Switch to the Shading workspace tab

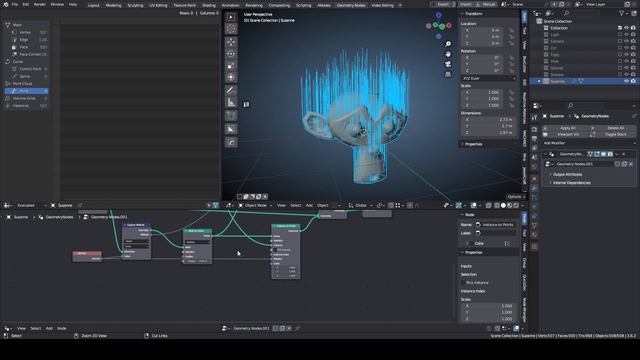(209, 5)
